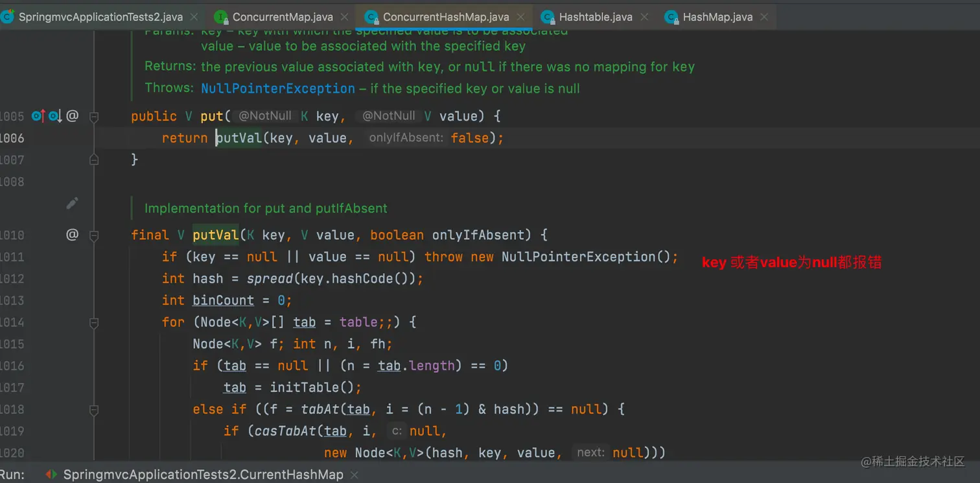
Task: Click the @NotNull hint before K key
Action: pyautogui.click(x=265, y=116)
